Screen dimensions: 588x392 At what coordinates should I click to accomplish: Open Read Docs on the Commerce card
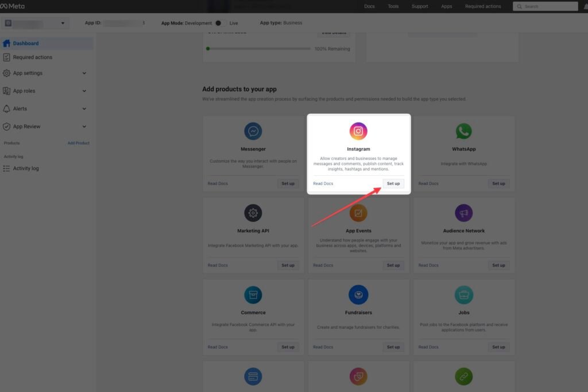tap(218, 347)
